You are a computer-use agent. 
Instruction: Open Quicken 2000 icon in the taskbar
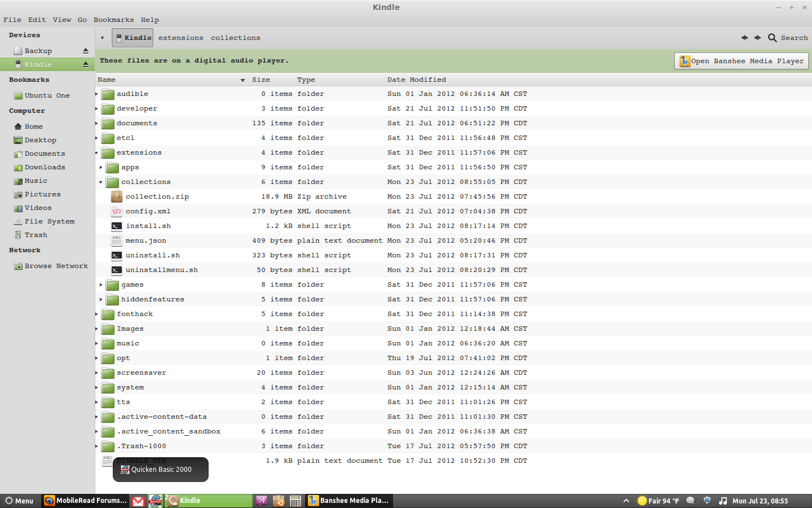155,501
